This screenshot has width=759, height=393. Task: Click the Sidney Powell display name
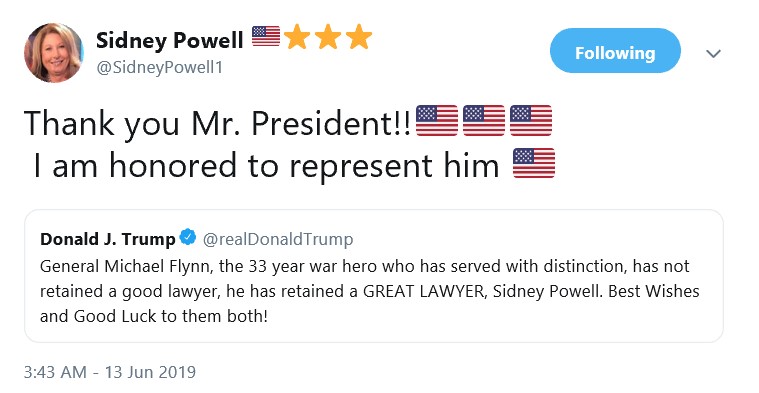click(x=169, y=40)
